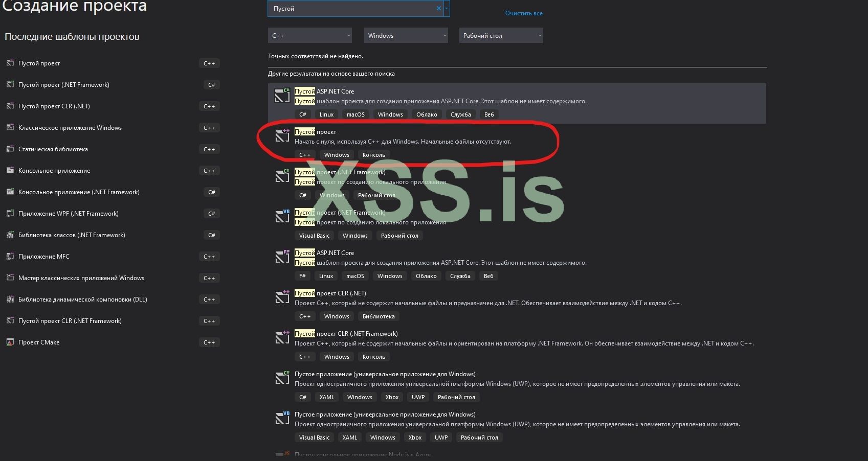
Task: Click the Консоль tag under C++ Пустой проект
Action: (x=374, y=155)
